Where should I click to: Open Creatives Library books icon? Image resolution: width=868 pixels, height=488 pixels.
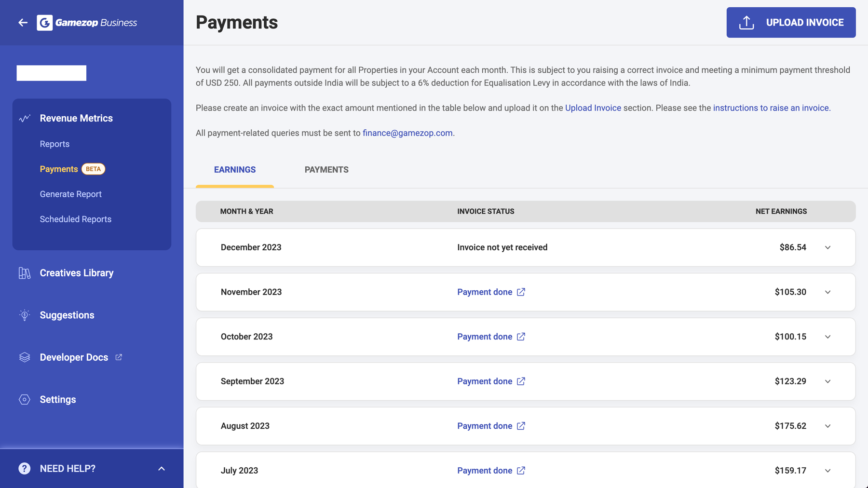(25, 273)
